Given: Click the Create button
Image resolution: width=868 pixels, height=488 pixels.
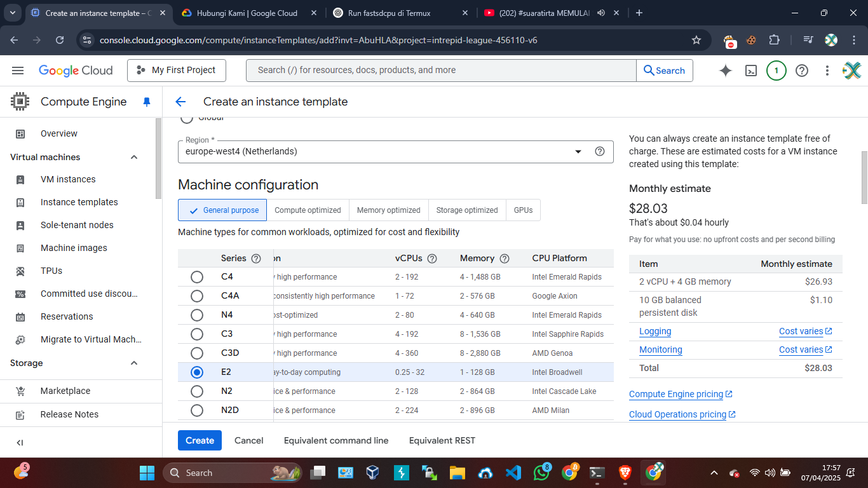Looking at the screenshot, I should (200, 440).
